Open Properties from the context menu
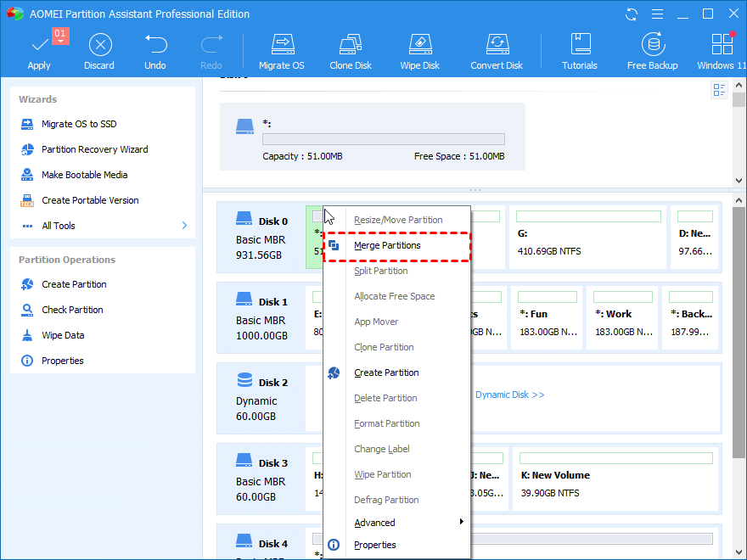The height and width of the screenshot is (560, 747). 375,545
